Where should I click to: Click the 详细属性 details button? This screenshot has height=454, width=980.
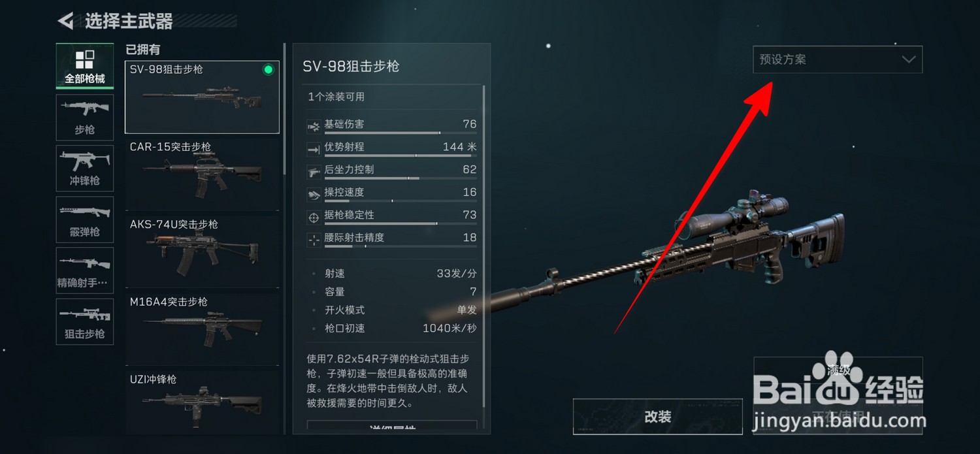click(392, 427)
